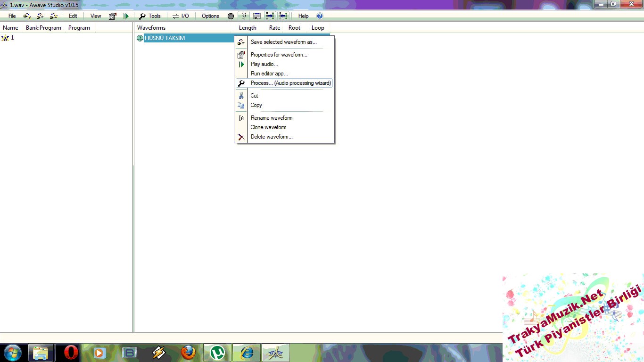
Task: Choose Delete waveform... from context menu
Action: pos(271,137)
